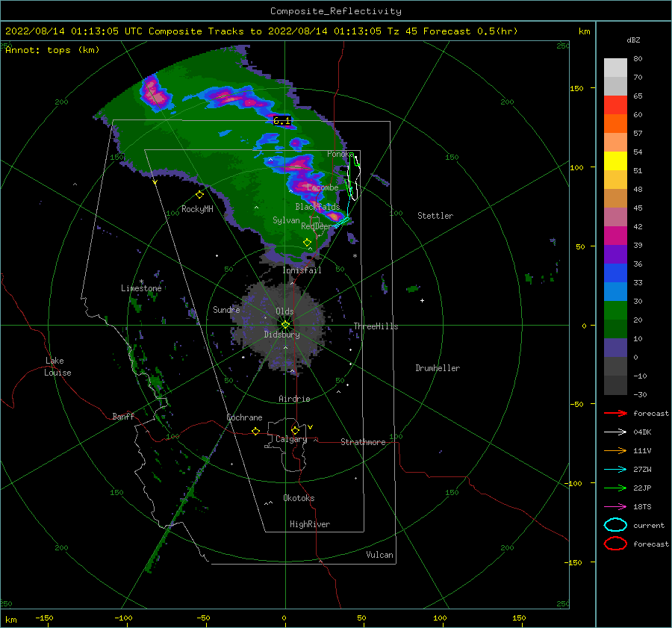
Task: Click the Cochrane city label
Action: (244, 417)
